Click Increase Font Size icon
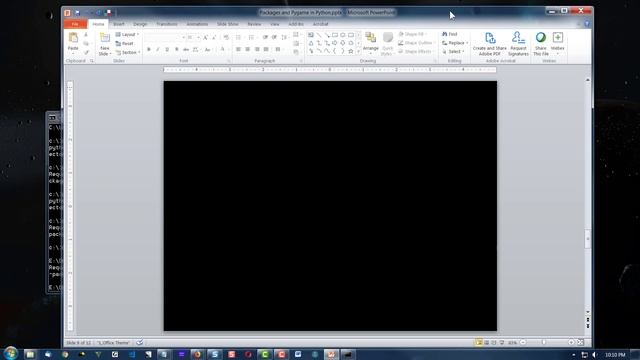The image size is (640, 360). (x=206, y=38)
